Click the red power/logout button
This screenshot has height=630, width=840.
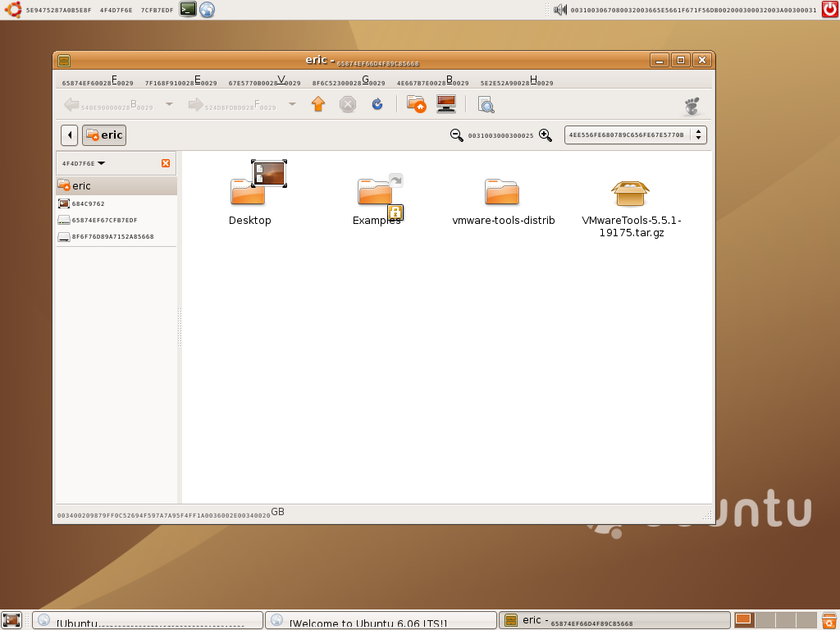click(x=830, y=9)
